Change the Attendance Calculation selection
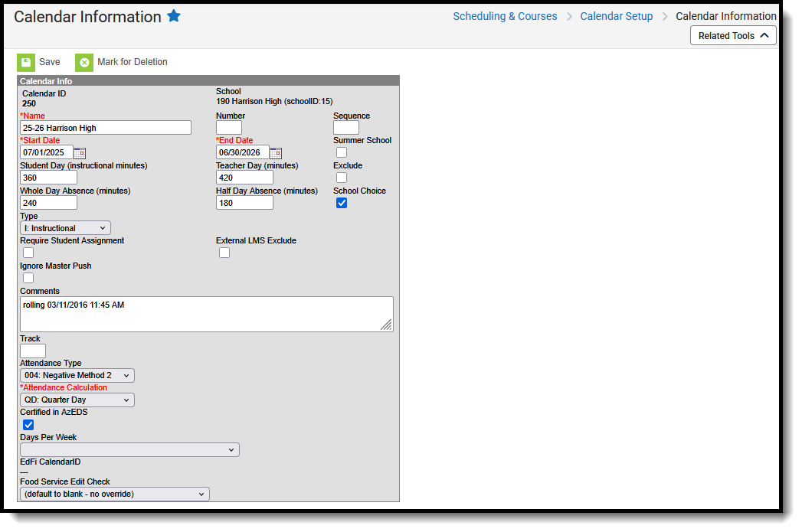 (77, 400)
